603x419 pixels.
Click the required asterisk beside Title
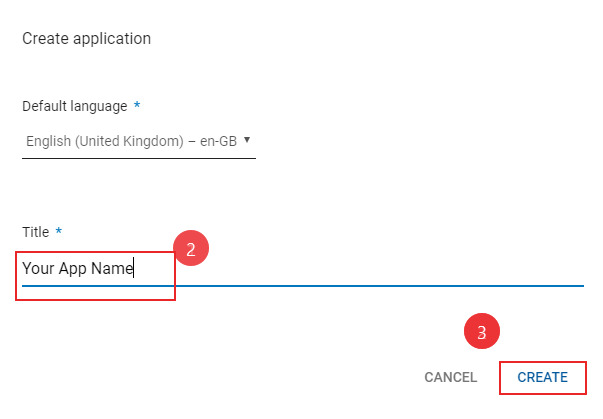click(59, 232)
